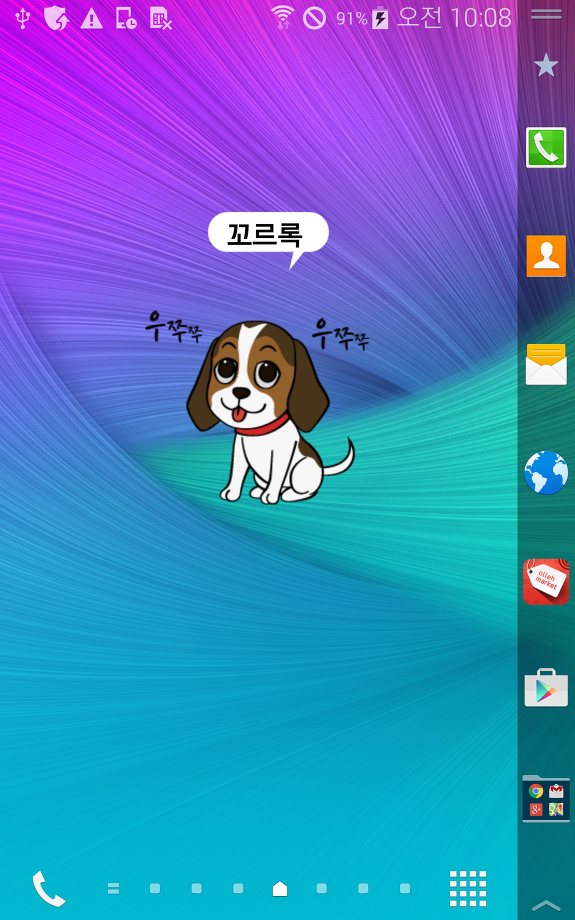Select the page dot right after home
This screenshot has height=920, width=575.
[322, 888]
